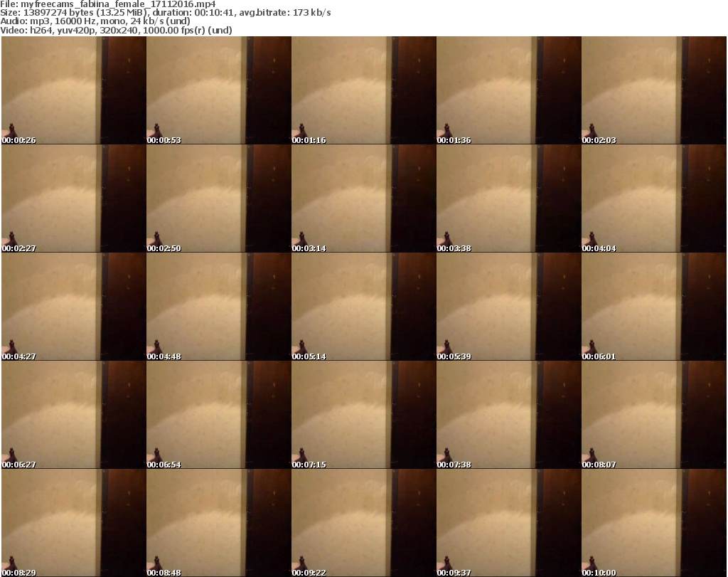Select the thumbnail at 00:07:38
728x577 pixels.
pos(508,415)
